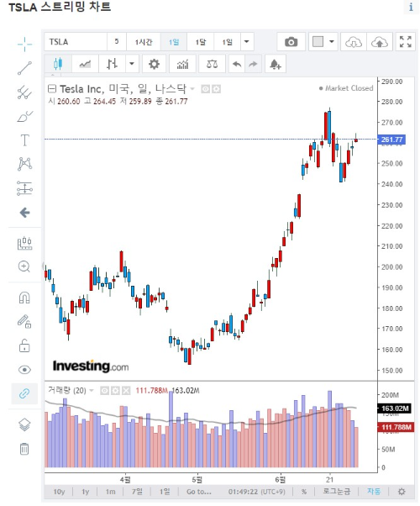Toggle volume indicator visibility eye
Image resolution: width=420 pixels, height=506 pixels.
pyautogui.click(x=104, y=391)
